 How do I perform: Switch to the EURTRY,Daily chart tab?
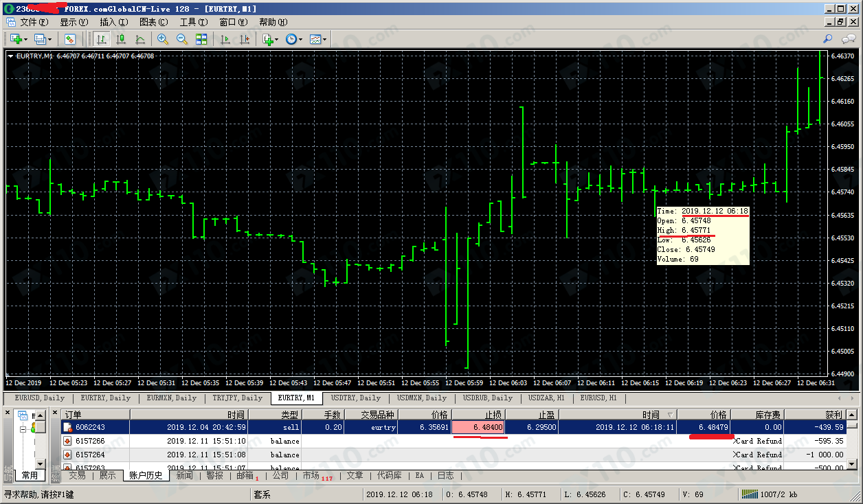(x=105, y=398)
